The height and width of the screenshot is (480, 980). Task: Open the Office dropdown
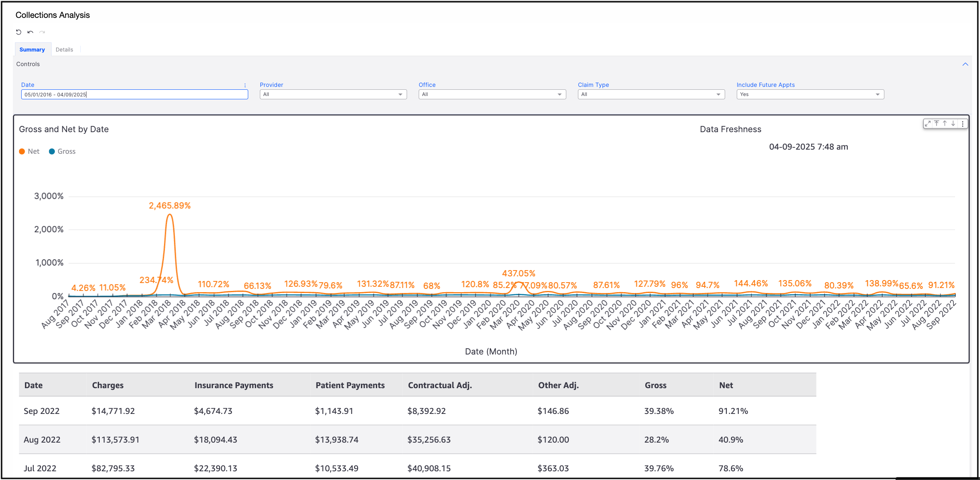coord(492,94)
